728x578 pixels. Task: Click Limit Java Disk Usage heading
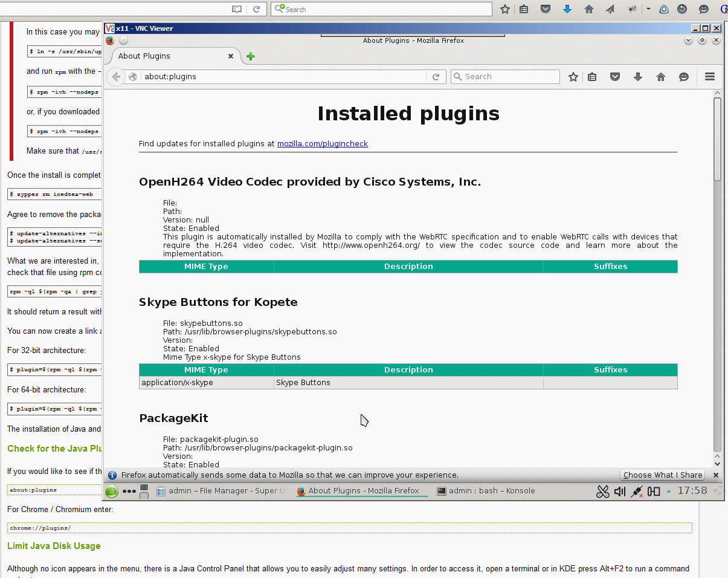tap(54, 546)
